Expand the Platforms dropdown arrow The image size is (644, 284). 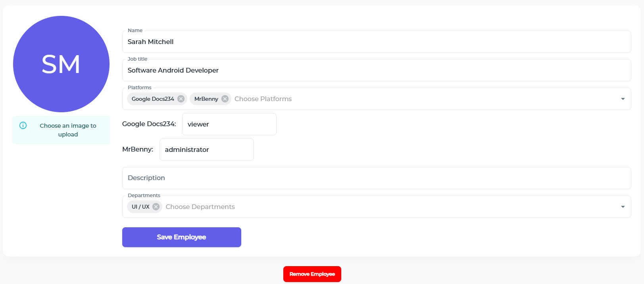pyautogui.click(x=623, y=99)
